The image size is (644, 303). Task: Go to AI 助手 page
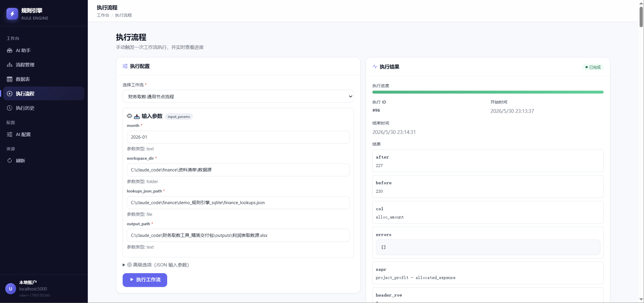tap(44, 50)
